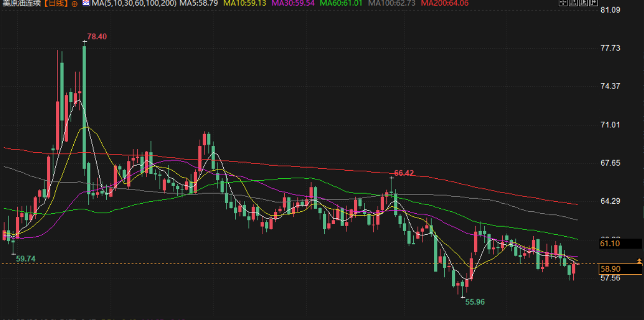Select the MA60:61.01 legend label

(x=341, y=3)
